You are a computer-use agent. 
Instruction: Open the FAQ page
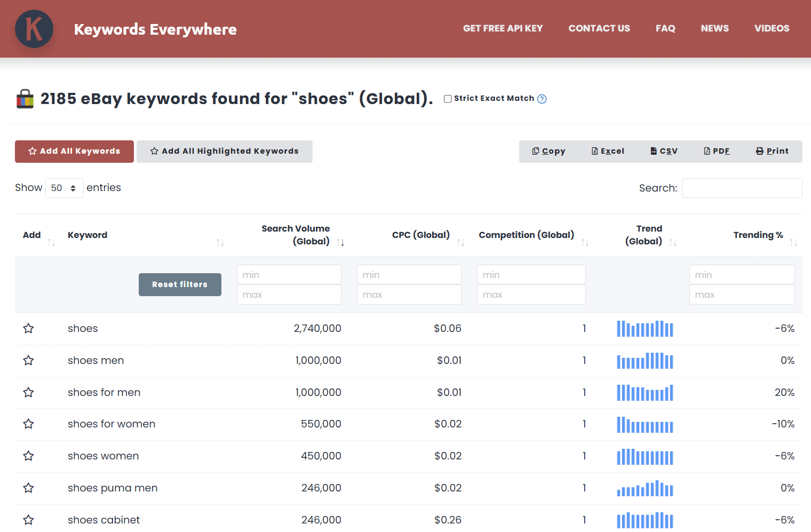(665, 28)
